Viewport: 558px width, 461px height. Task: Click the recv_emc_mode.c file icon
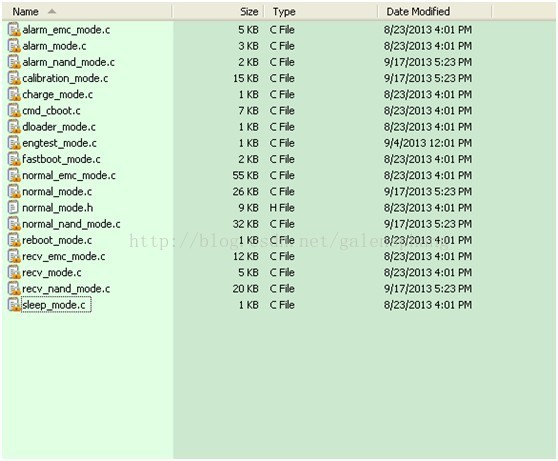pos(14,256)
